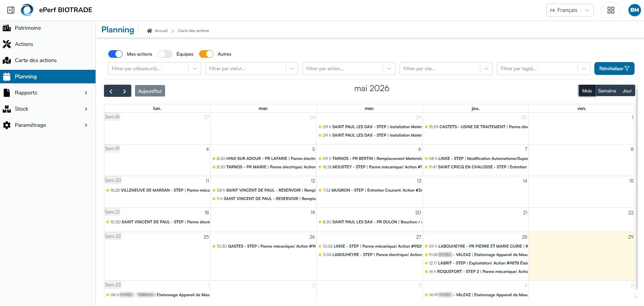Open the 11:47 SAINT CRICQ EN CHALOSSE event
644x306 pixels.
point(476,167)
